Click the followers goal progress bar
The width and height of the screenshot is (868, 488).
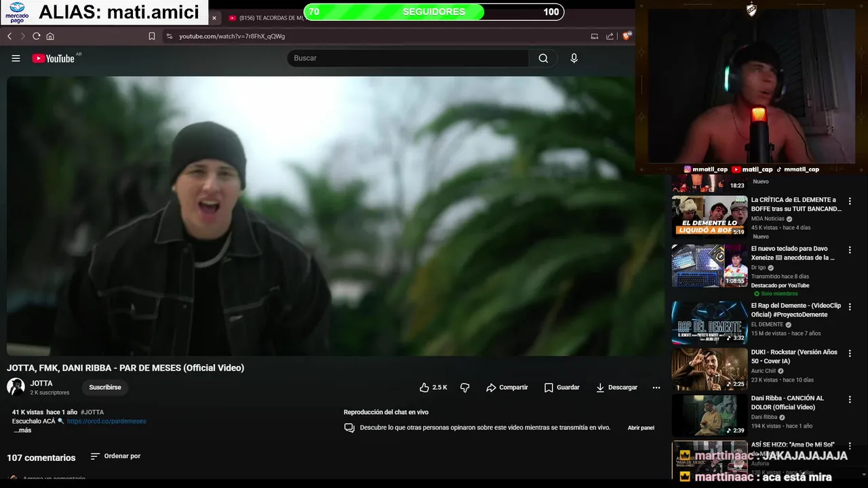[434, 12]
